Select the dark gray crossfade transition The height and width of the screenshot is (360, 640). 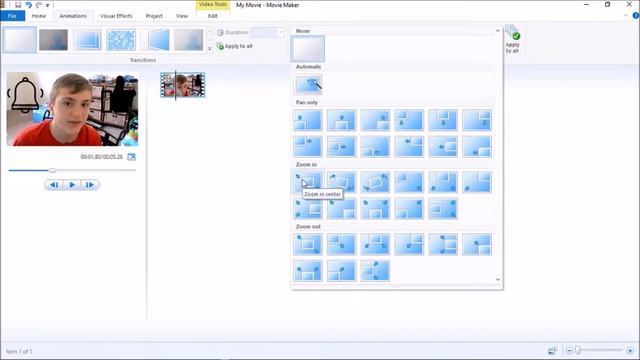tap(53, 40)
